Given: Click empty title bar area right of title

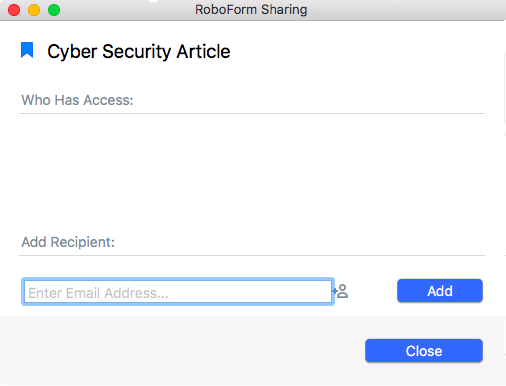Looking at the screenshot, I should tap(403, 10).
